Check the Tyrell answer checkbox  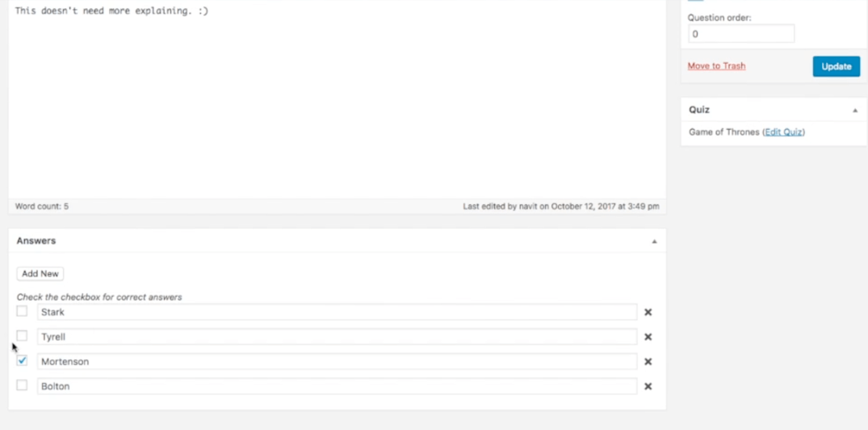tap(22, 336)
